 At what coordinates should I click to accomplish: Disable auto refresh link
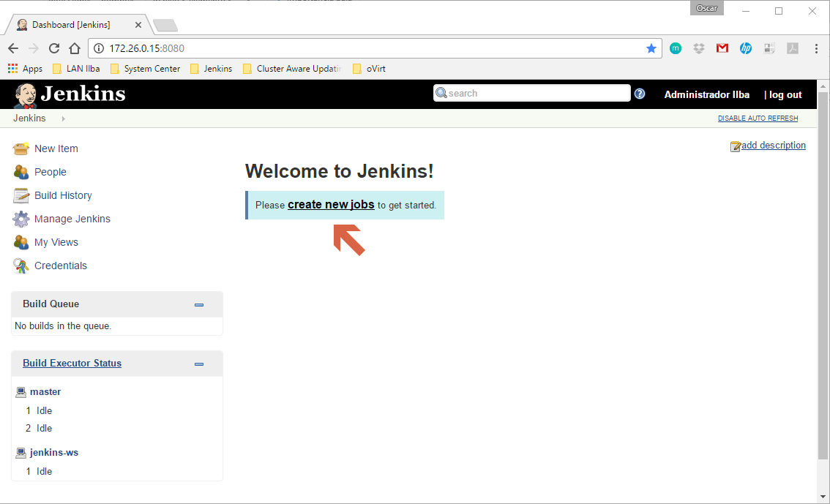(x=758, y=119)
